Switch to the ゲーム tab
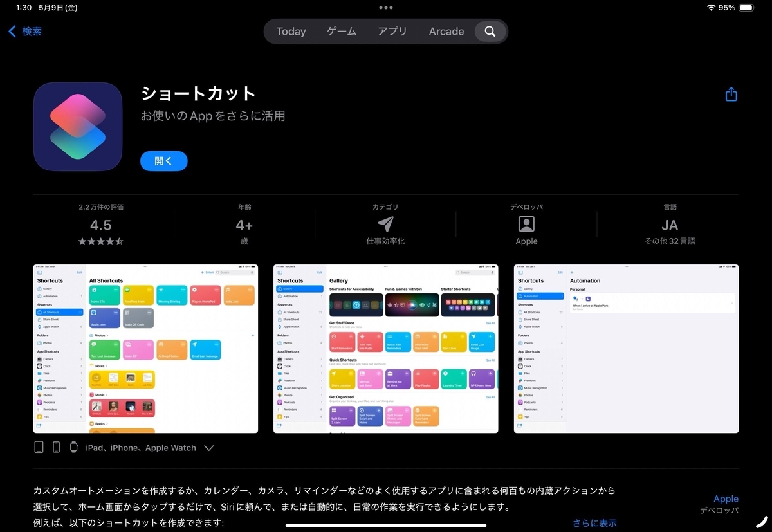The width and height of the screenshot is (772, 532). coord(343,32)
